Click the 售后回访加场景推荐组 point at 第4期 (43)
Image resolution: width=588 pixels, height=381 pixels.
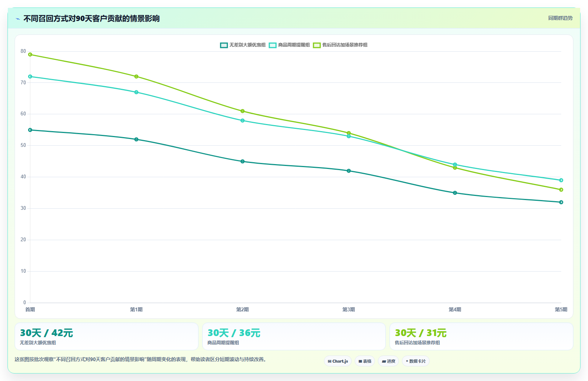[x=455, y=168]
